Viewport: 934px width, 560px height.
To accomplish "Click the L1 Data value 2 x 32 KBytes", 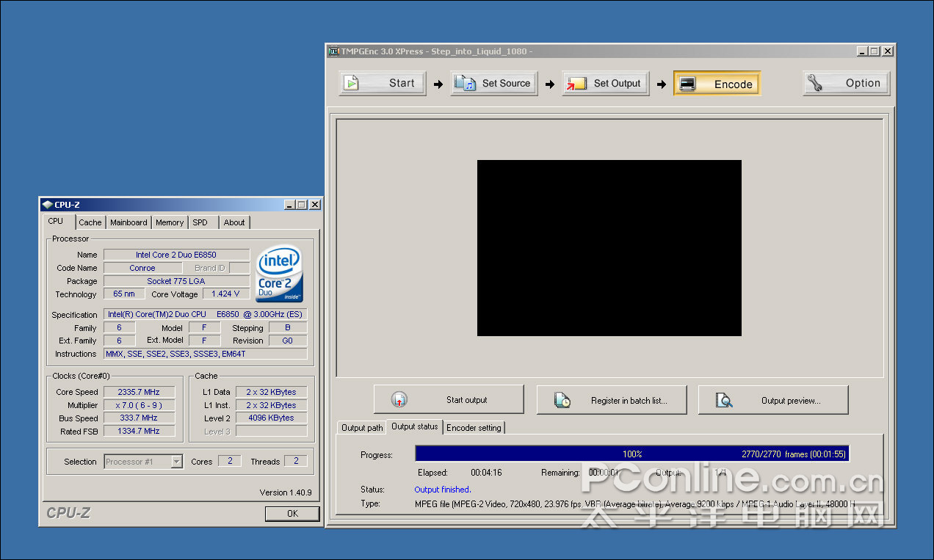I will click(x=271, y=392).
